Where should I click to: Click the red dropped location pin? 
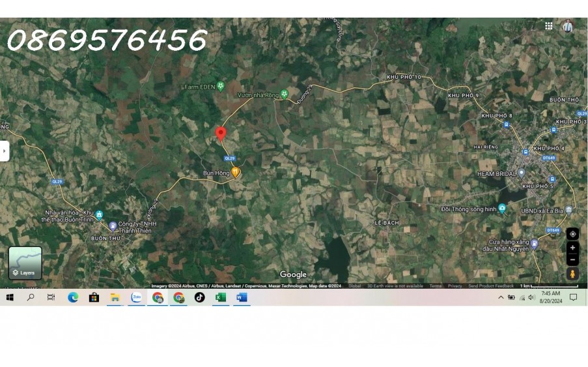(221, 134)
